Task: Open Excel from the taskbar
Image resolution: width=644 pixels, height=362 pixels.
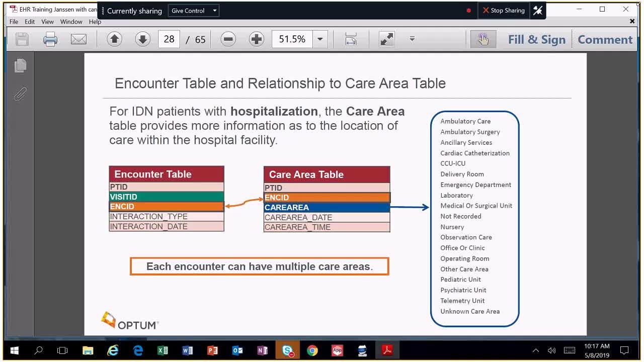Action: point(163,350)
